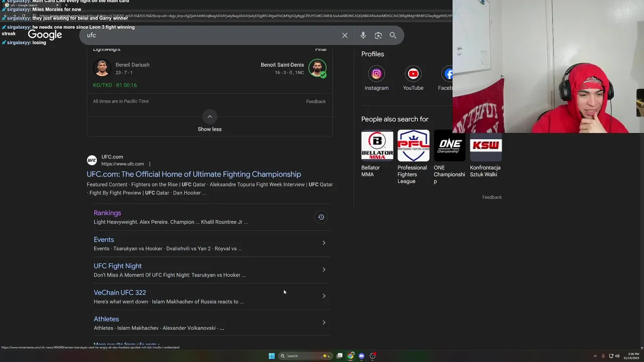Collapse fight results with Show less arrow
Viewport: 644px width, 362px height.
(210, 117)
